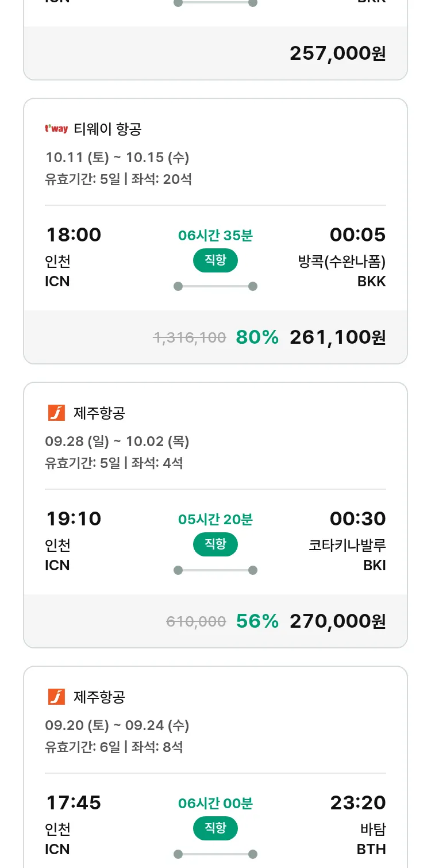Tap the 바탐 destination
The height and width of the screenshot is (868, 431).
pos(373,829)
